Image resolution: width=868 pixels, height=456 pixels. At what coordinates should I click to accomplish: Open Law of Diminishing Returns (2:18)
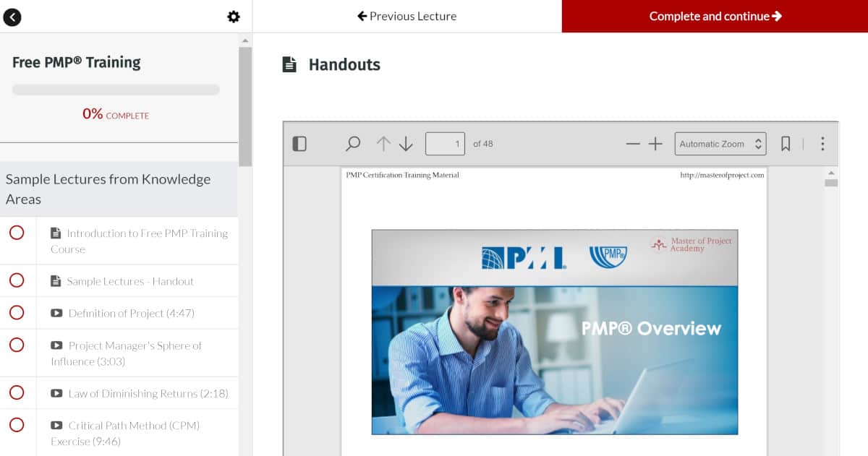coord(140,393)
